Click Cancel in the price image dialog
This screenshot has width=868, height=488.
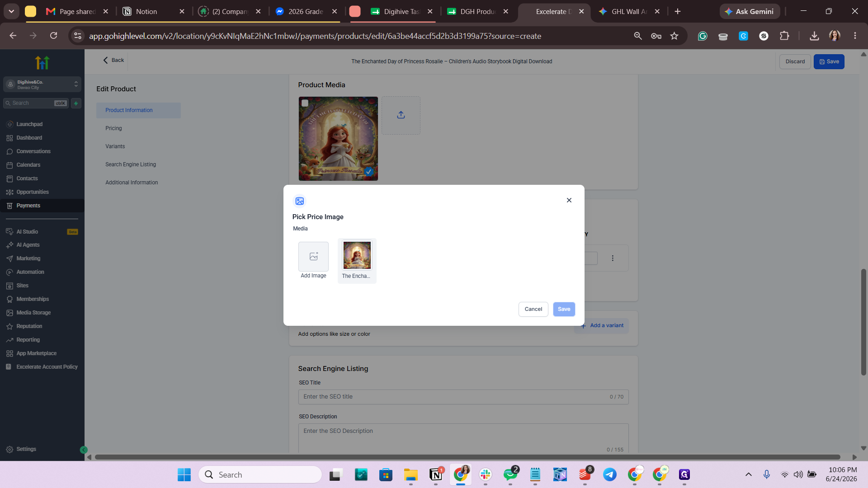(533, 309)
